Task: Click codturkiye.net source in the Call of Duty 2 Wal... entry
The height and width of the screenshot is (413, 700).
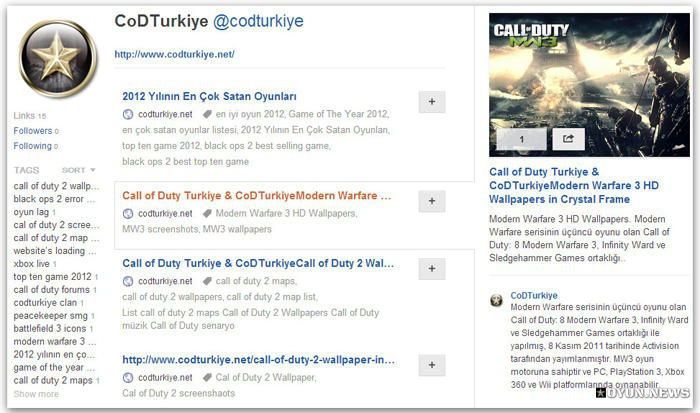Action: 165,281
